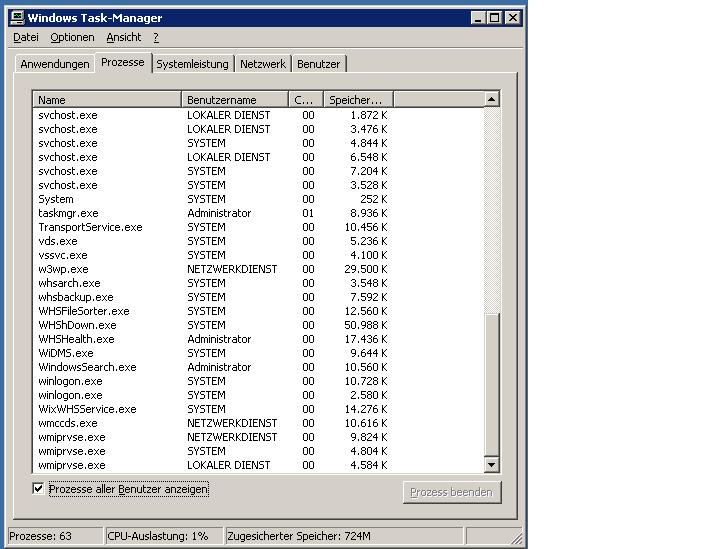Sort by the Name column header

[107, 100]
